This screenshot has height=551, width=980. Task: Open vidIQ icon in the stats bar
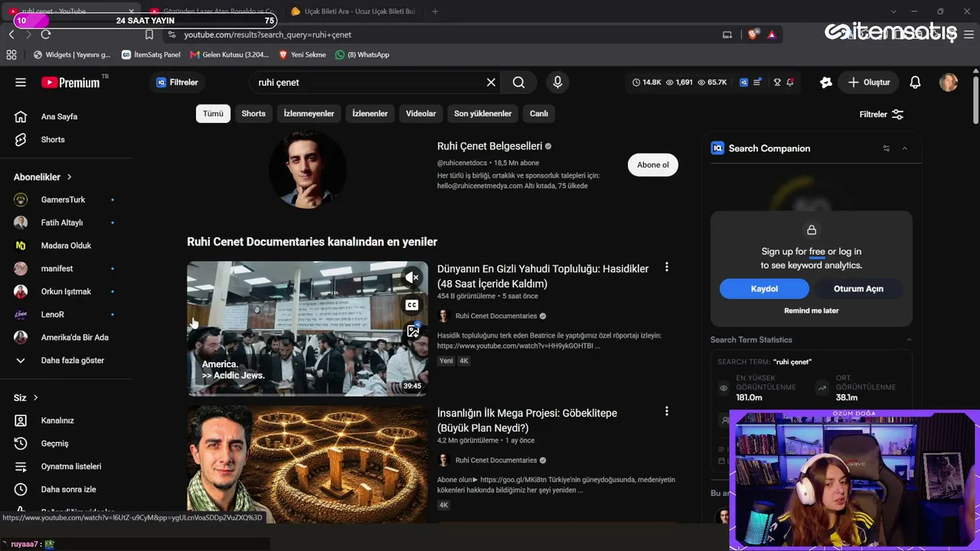tap(743, 82)
